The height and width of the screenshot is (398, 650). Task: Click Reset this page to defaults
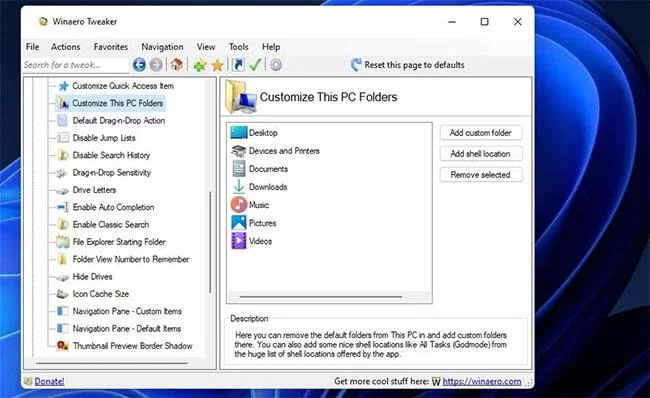[x=414, y=65]
